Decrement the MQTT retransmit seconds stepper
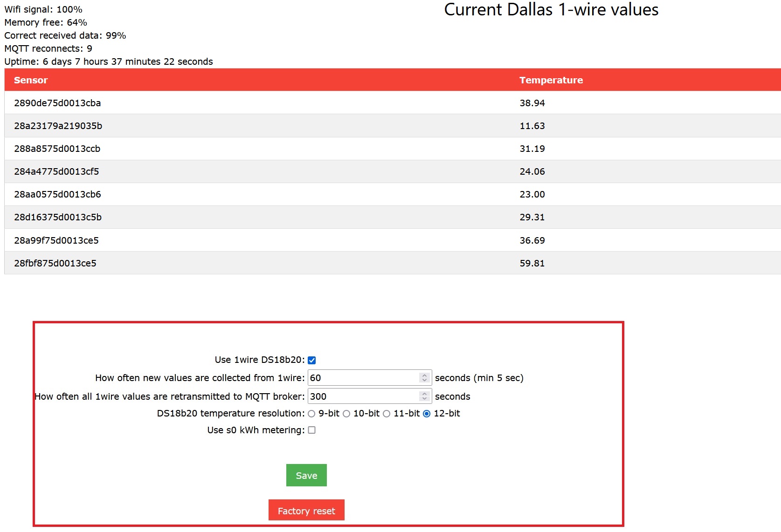 tap(424, 399)
